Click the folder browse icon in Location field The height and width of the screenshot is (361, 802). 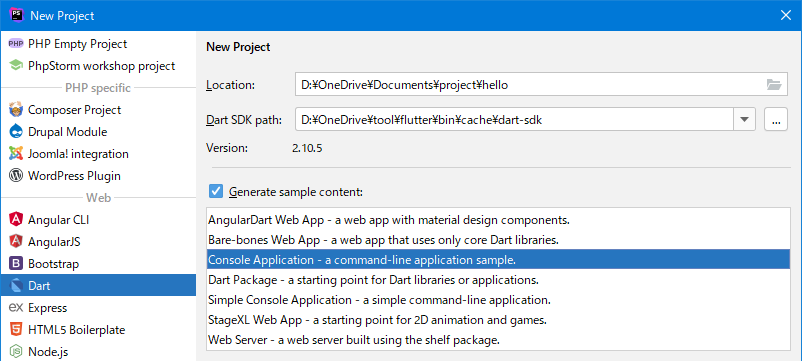click(x=774, y=85)
